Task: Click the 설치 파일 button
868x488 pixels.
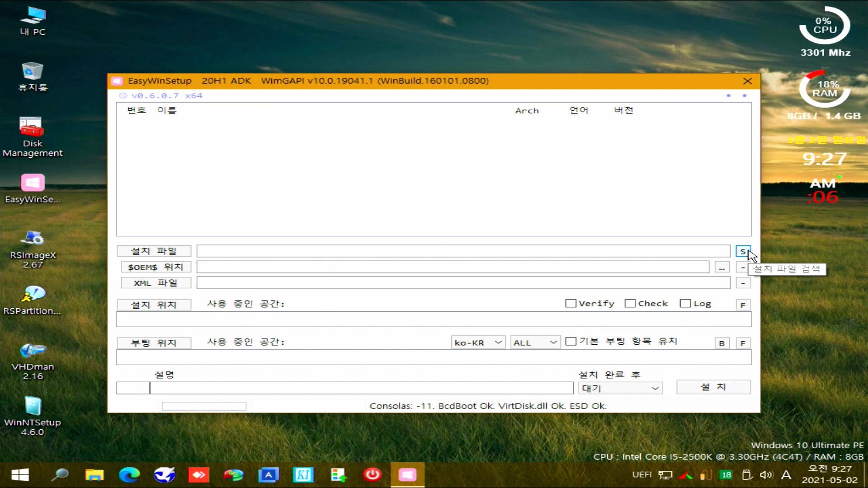Action: (x=154, y=251)
